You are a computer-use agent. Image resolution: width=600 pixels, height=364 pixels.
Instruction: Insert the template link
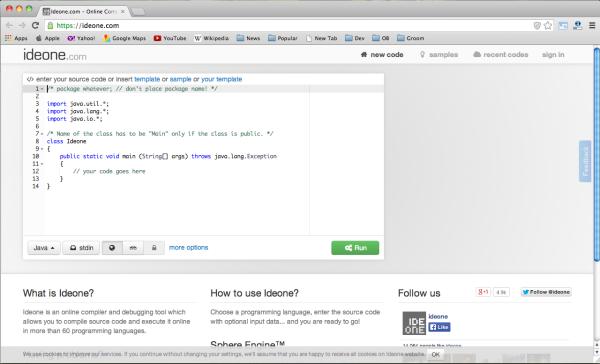147,79
